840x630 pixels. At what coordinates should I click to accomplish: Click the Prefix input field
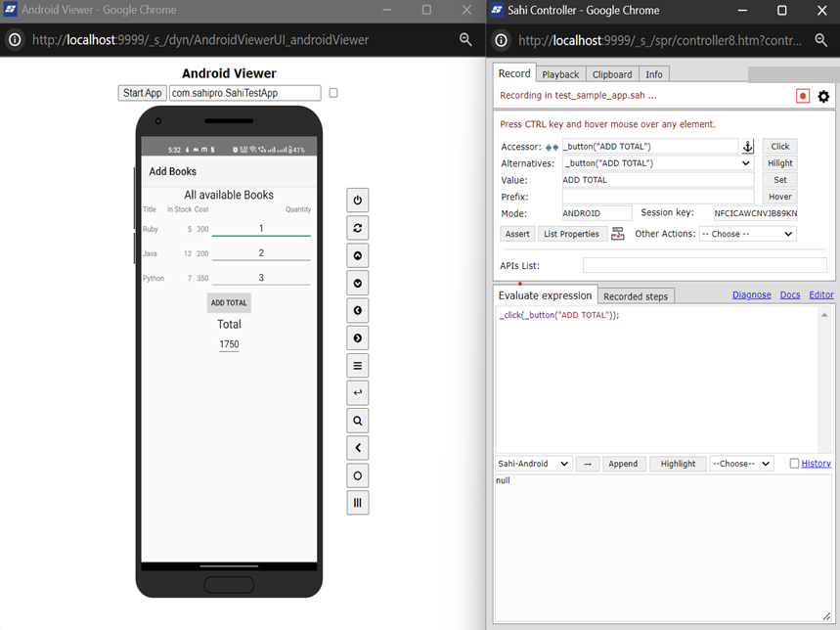pyautogui.click(x=657, y=197)
